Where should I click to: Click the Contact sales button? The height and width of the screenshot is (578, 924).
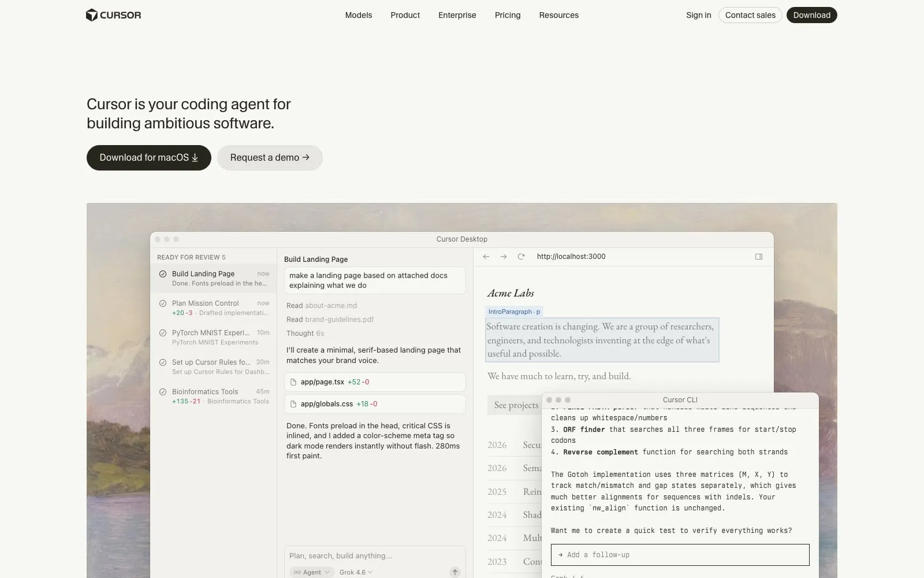pos(750,15)
